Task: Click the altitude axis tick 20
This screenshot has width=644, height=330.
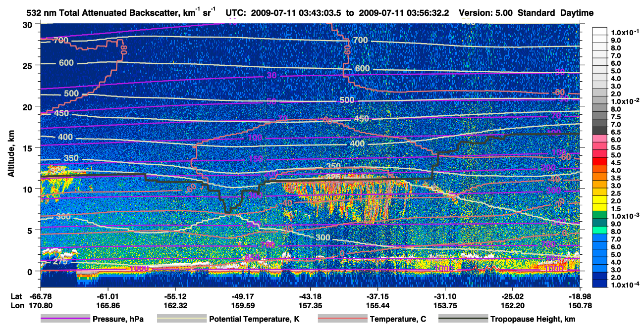Action: [29, 106]
